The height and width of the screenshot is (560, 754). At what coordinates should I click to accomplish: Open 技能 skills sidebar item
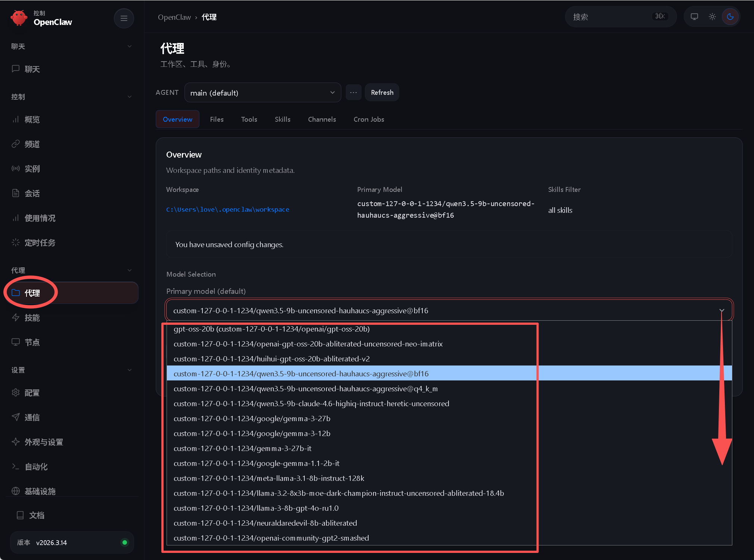(32, 318)
